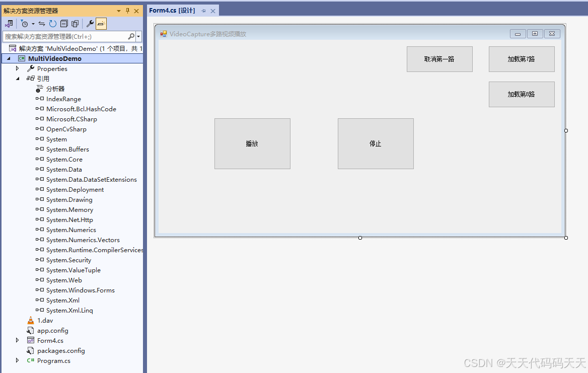Screen dimensions: 588x373
Task: Expand the Program.cs node
Action: point(17,360)
